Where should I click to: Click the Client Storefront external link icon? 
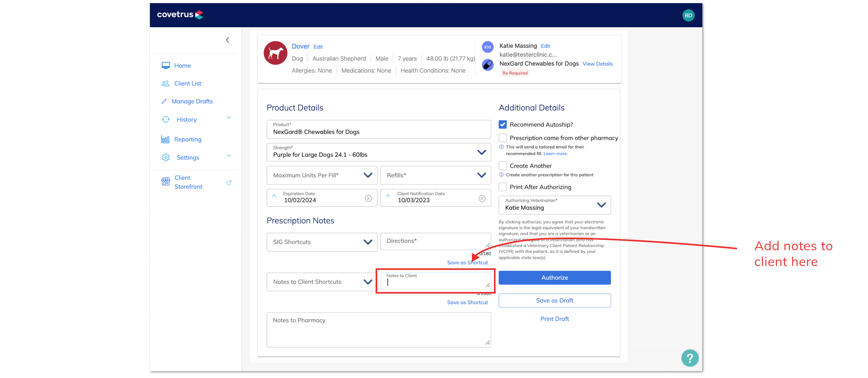(x=229, y=182)
